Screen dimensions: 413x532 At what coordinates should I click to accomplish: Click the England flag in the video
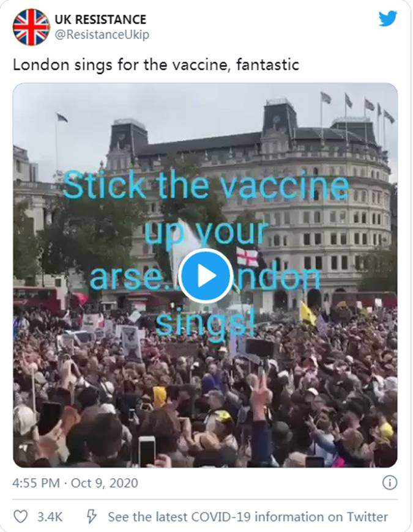[x=247, y=257]
